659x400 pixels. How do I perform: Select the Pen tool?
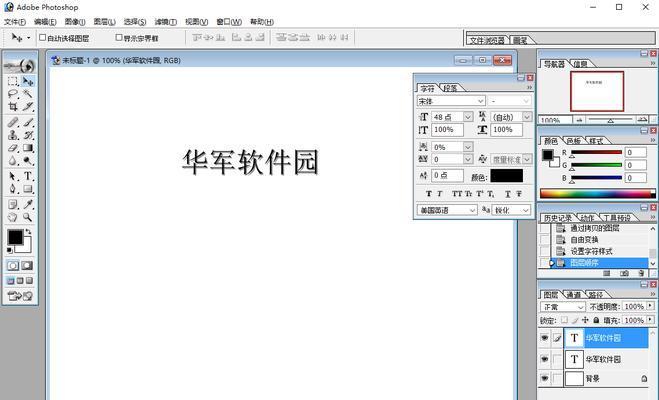pyautogui.click(x=13, y=189)
